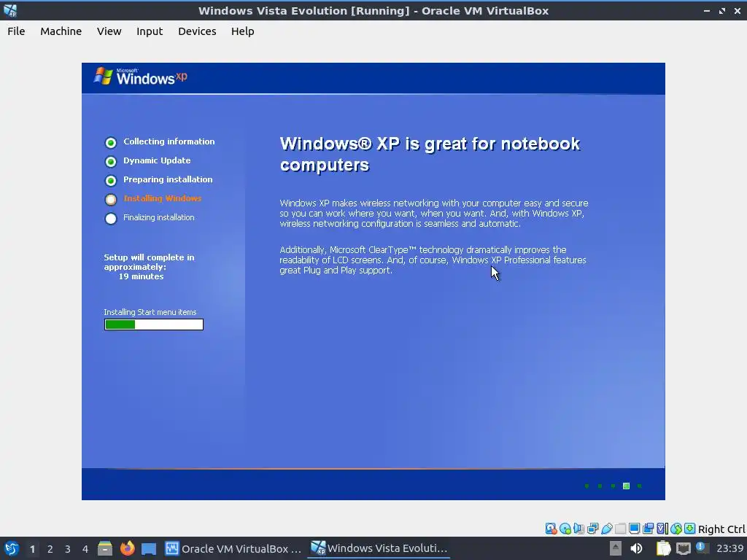
Task: Open the clipboard manager tray icon
Action: (663, 548)
